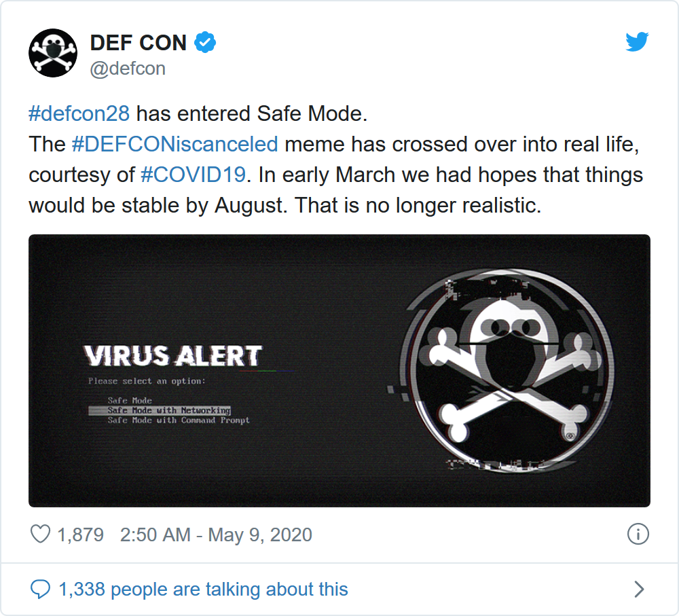The image size is (679, 616).
Task: Click the @defcon handle
Action: (128, 69)
